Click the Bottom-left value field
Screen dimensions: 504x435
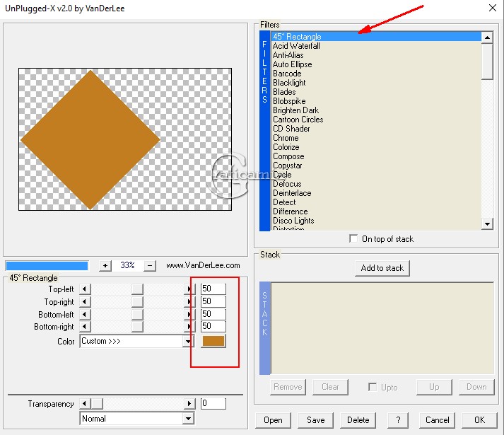(x=213, y=314)
